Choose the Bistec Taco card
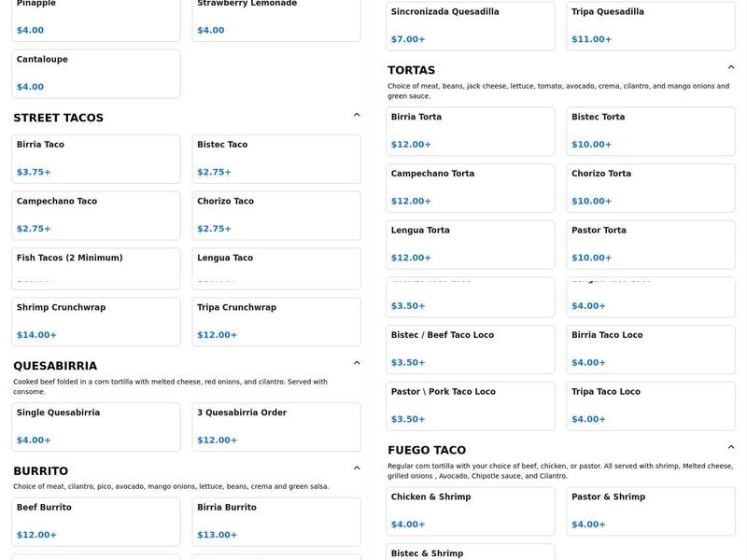The width and height of the screenshot is (747, 560). [275, 159]
